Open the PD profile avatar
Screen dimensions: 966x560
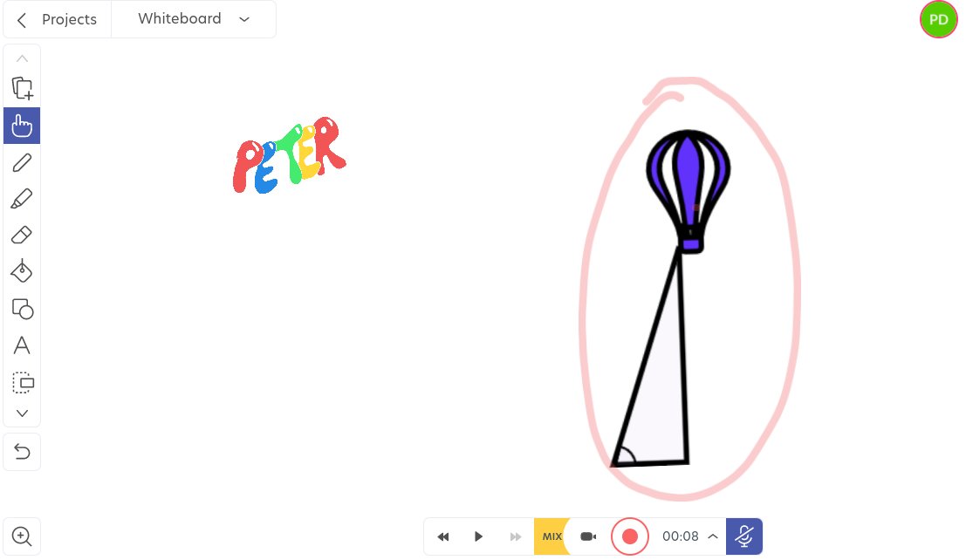click(x=939, y=18)
